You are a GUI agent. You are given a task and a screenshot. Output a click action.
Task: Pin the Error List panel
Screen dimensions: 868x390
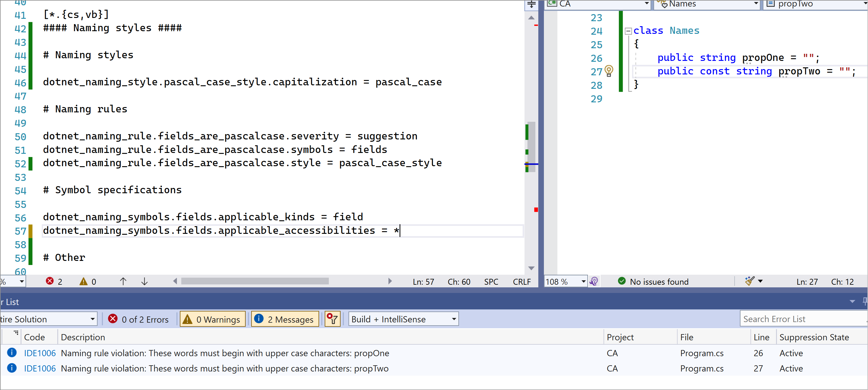tap(865, 301)
